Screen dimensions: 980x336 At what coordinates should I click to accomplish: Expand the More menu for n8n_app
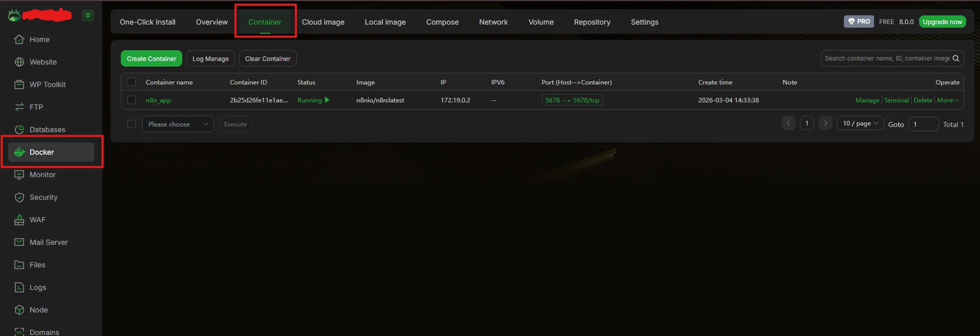pos(947,100)
